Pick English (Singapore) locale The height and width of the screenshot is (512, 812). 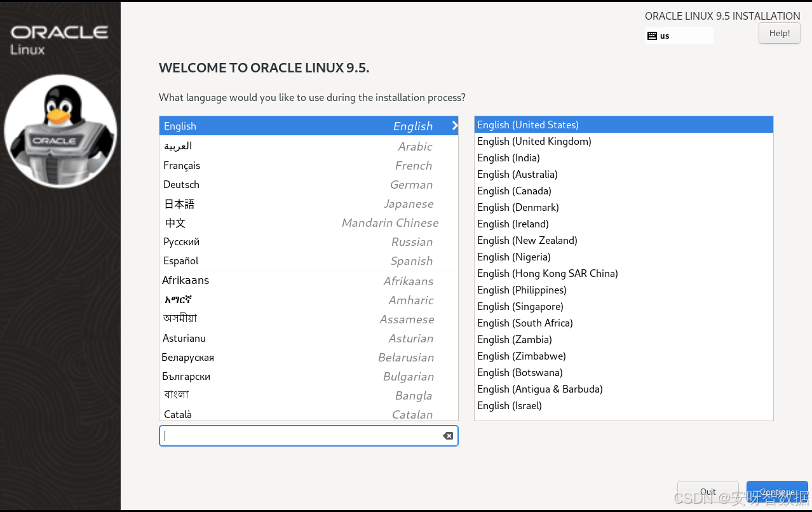[x=624, y=306]
